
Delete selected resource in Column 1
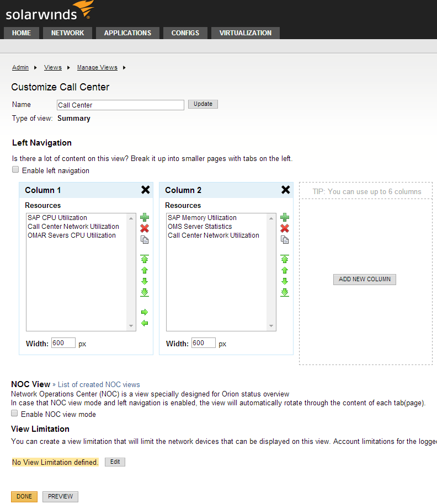point(145,228)
